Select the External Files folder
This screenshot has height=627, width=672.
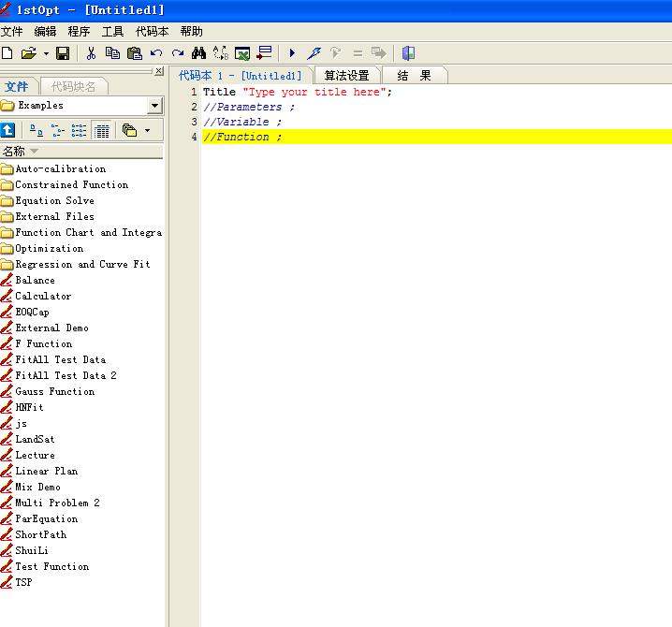(47, 216)
